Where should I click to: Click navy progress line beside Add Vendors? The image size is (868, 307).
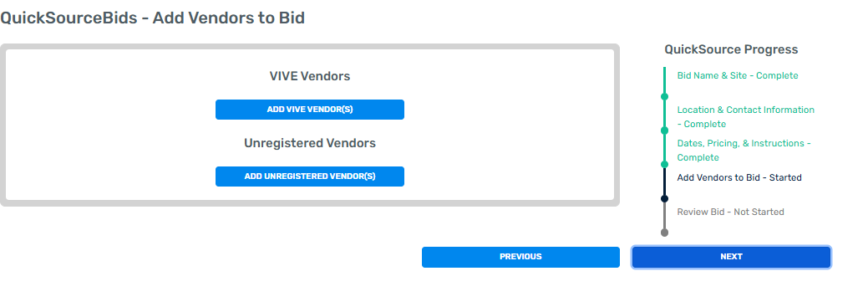click(x=664, y=182)
